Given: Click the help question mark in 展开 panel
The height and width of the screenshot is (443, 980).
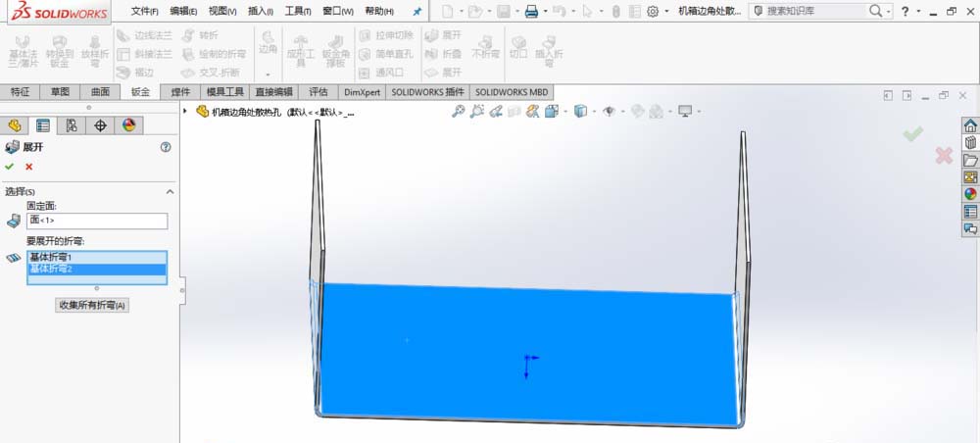Looking at the screenshot, I should tap(166, 147).
